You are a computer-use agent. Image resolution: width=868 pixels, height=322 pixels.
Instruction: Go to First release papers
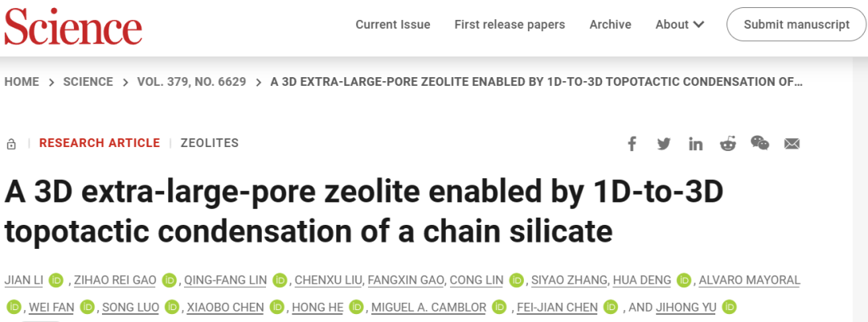point(510,24)
